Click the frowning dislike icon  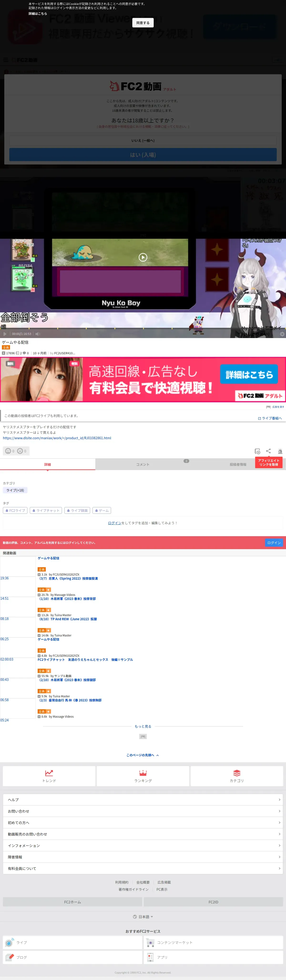click(20, 451)
